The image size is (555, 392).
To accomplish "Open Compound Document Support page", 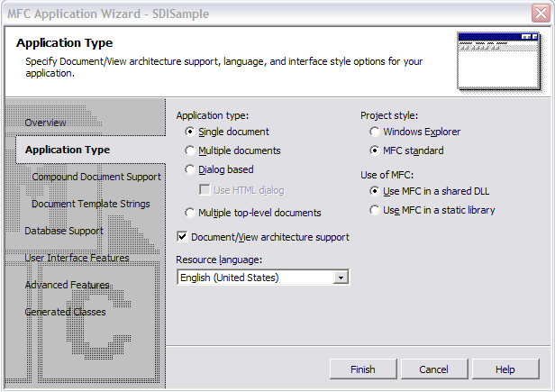I will pyautogui.click(x=96, y=177).
